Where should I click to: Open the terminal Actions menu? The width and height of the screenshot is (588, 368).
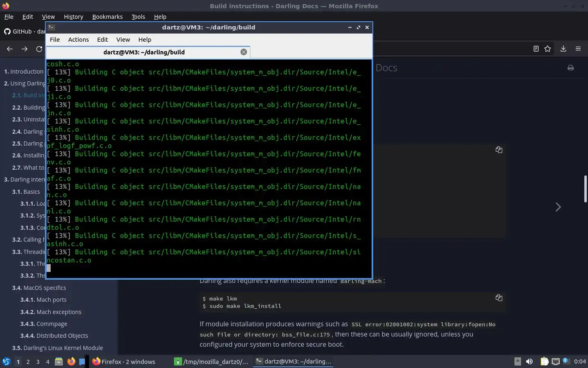pos(78,40)
